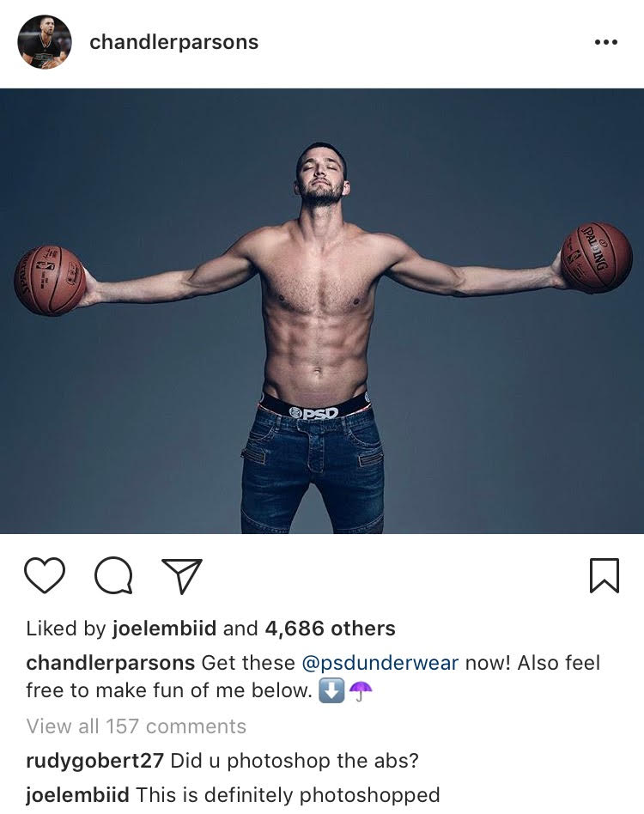Viewport: 644px width, 814px height.
Task: Open the three-dot post options menu
Action: pos(605,42)
